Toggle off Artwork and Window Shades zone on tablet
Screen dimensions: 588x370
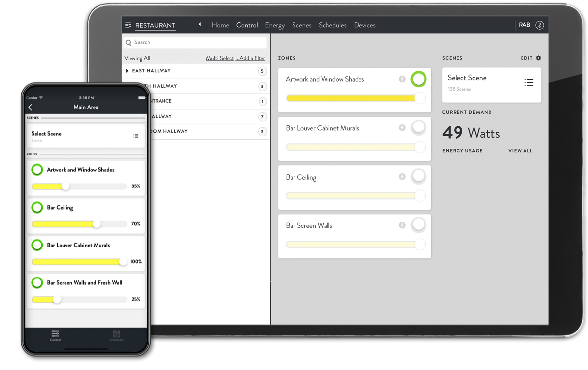pos(419,79)
